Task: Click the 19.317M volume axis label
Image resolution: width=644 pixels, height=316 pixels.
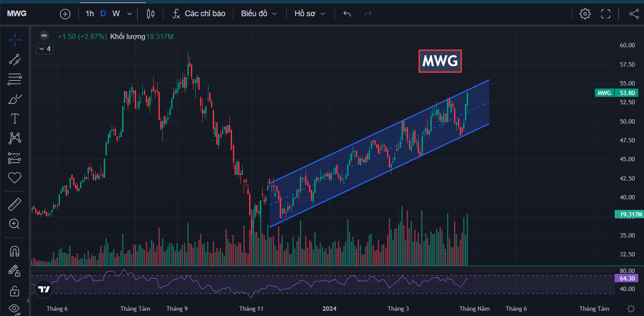Action: coord(629,214)
